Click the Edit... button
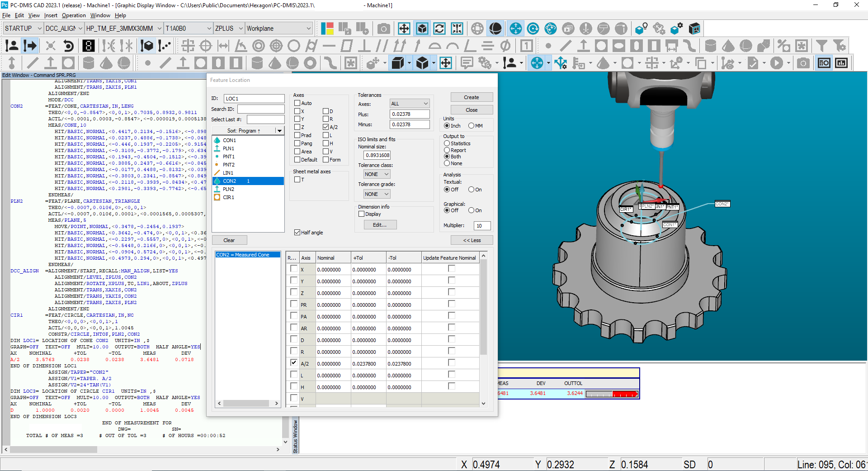868x471 pixels. coord(380,225)
